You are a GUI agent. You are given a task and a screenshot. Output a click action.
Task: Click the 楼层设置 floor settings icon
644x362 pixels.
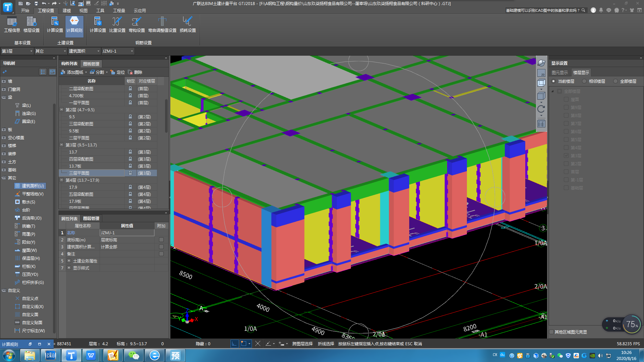[31, 24]
